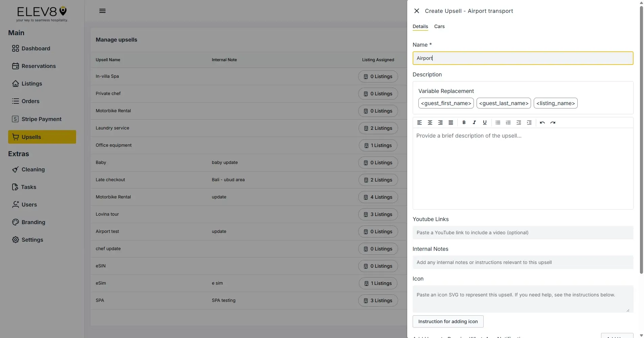Click the undo arrow in the editor
Viewport: 644px width, 338px height.
tap(542, 122)
